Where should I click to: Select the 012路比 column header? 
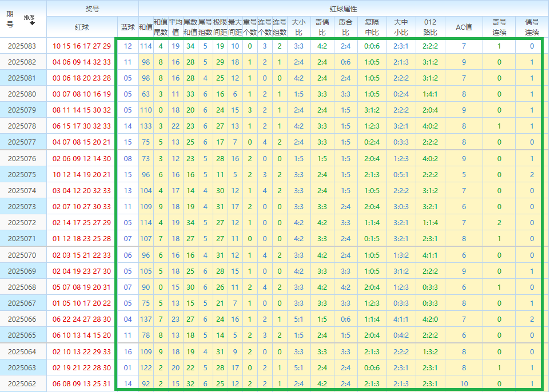[430, 27]
